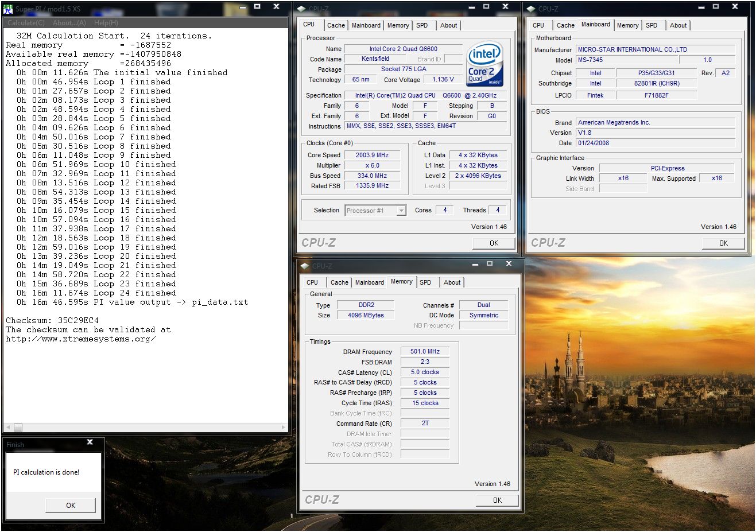
Task: Click the CPU-Z icon in the CPU window title
Action: click(301, 9)
